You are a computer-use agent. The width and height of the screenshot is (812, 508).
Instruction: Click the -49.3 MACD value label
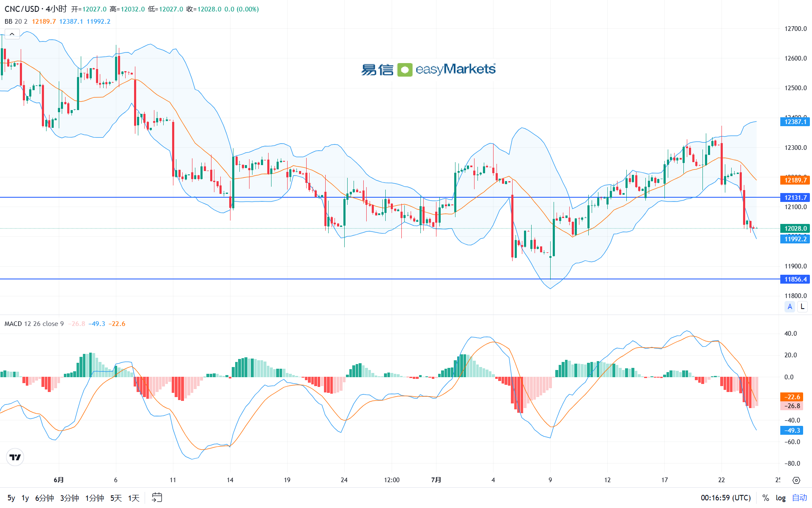[x=792, y=431]
